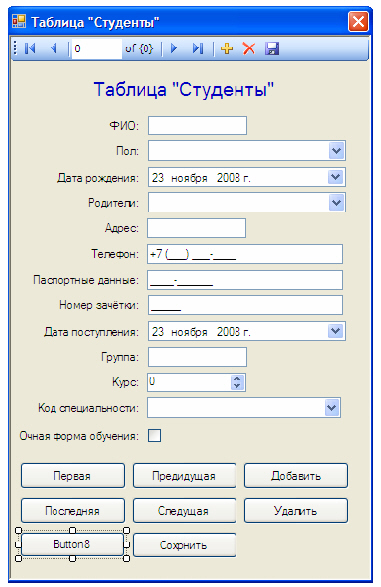The image size is (381, 587).
Task: Go to first record navigator icon
Action: click(30, 49)
